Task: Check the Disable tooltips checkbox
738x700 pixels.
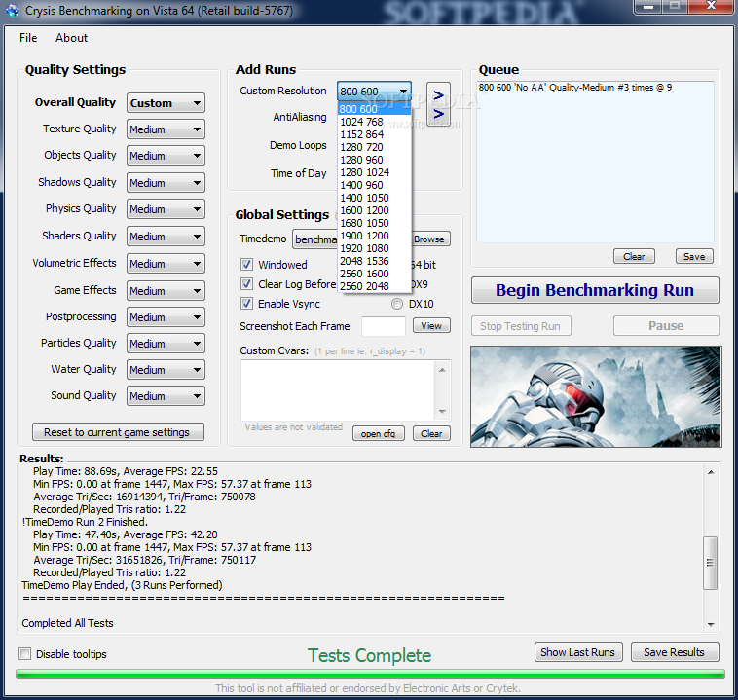Action: (x=25, y=654)
